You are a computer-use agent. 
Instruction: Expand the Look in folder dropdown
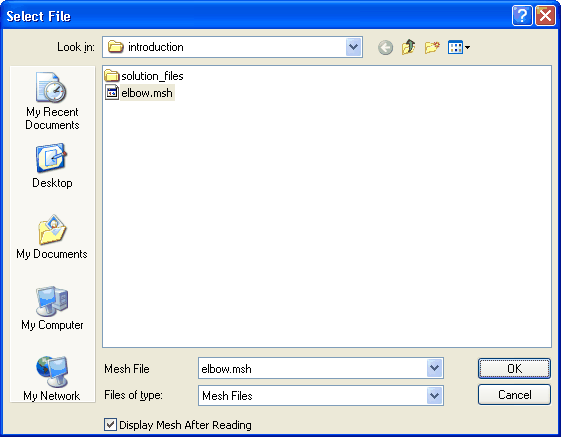(x=353, y=47)
